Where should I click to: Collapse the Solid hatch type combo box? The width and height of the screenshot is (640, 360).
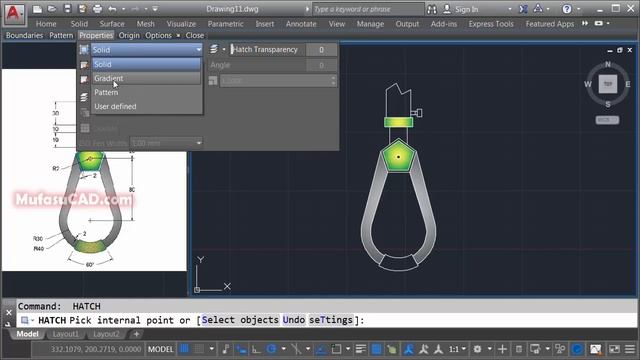[x=198, y=50]
